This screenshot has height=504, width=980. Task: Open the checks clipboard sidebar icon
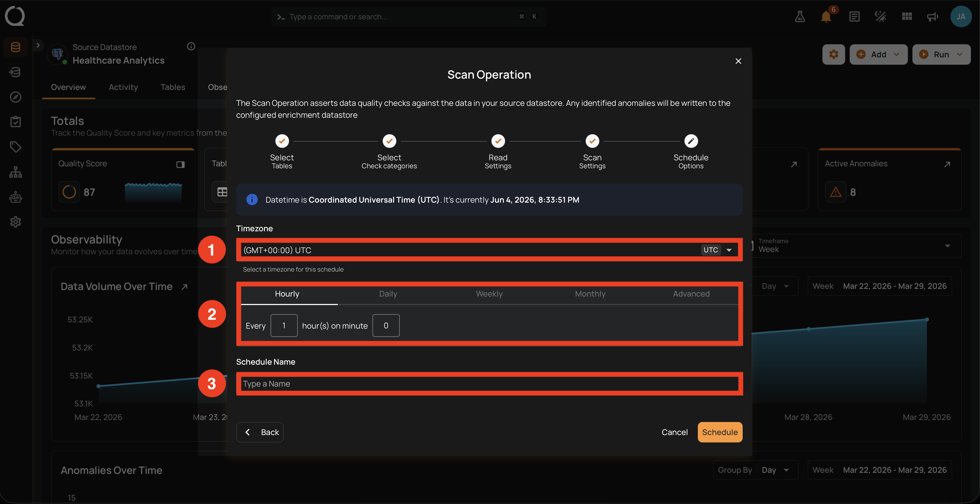point(16,122)
